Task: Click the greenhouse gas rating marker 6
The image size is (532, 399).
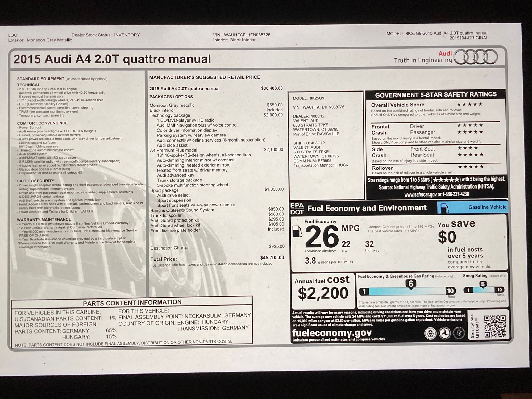Action: point(411,284)
